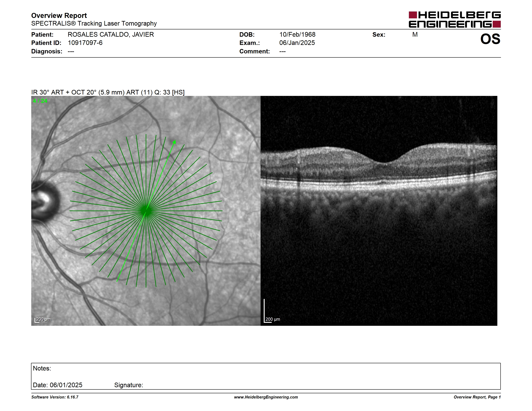Click the Software Version 6.16.7 footer
Image resolution: width=532 pixels, height=411 pixels.
pyautogui.click(x=55, y=397)
